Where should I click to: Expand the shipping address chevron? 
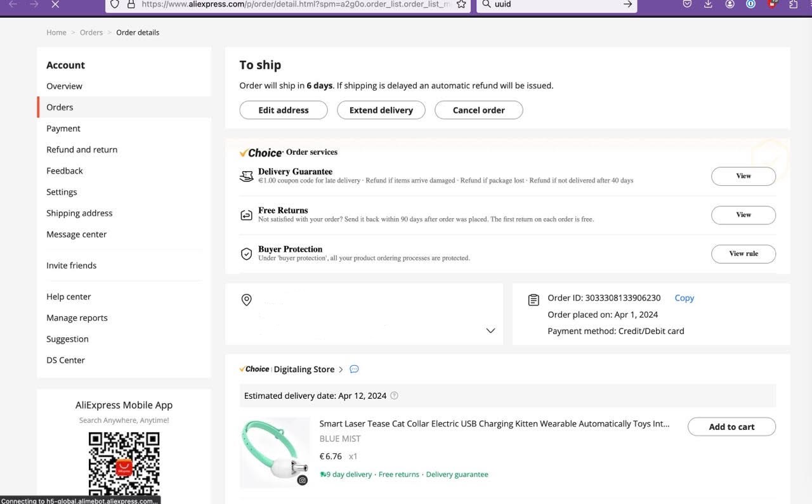[490, 330]
